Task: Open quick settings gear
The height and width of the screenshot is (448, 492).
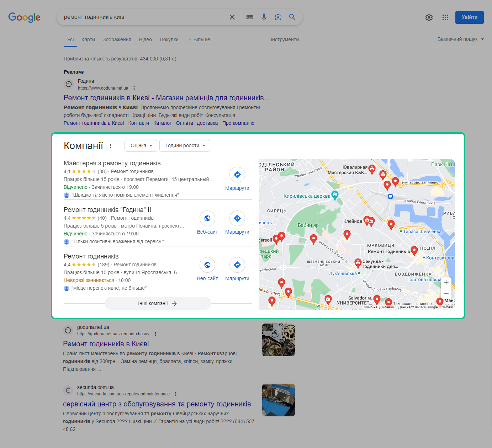Action: tap(429, 17)
